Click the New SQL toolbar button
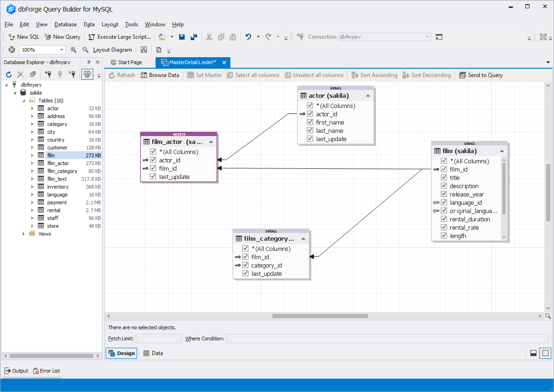 coord(24,37)
